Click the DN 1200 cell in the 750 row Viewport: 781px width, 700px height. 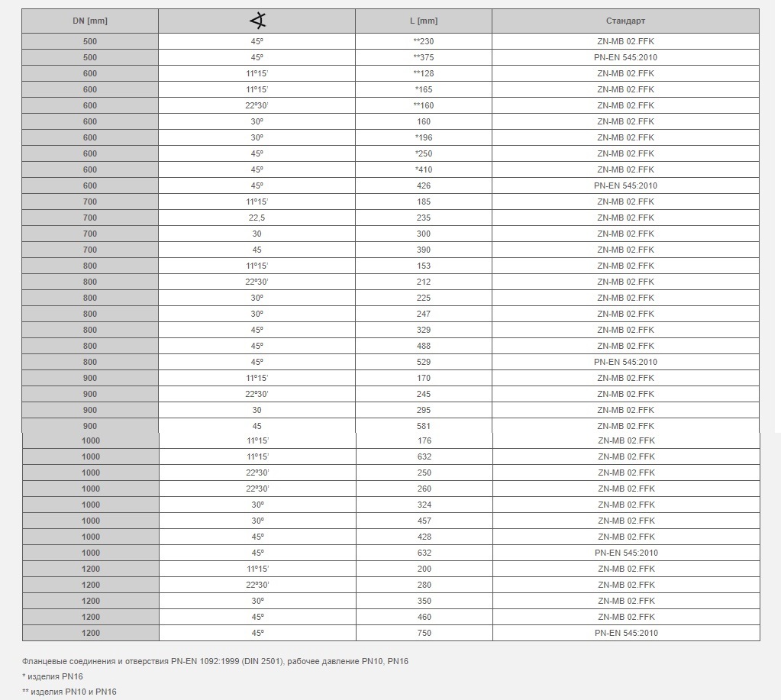90,633
